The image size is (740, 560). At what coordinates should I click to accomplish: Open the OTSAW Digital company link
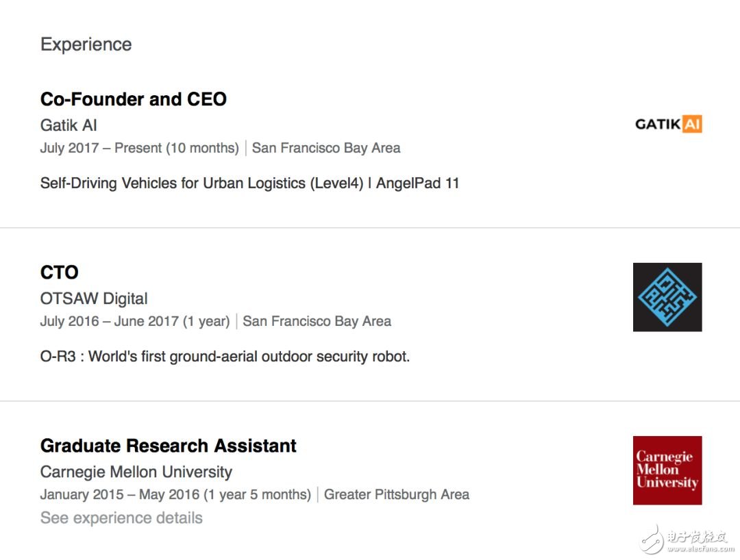point(94,298)
